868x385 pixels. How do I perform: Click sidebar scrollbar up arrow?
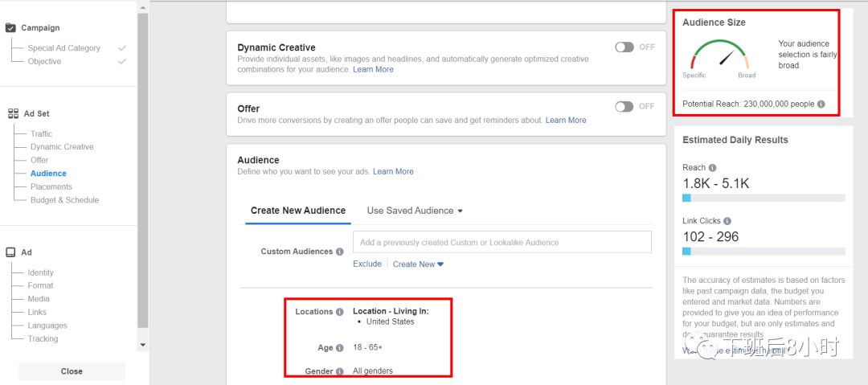tap(143, 7)
